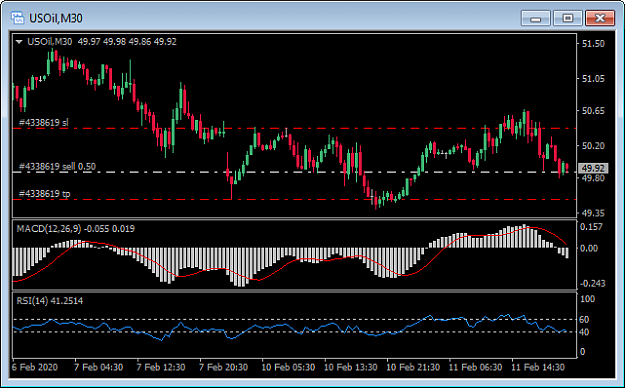Click the 50.65 price scale value

click(593, 110)
